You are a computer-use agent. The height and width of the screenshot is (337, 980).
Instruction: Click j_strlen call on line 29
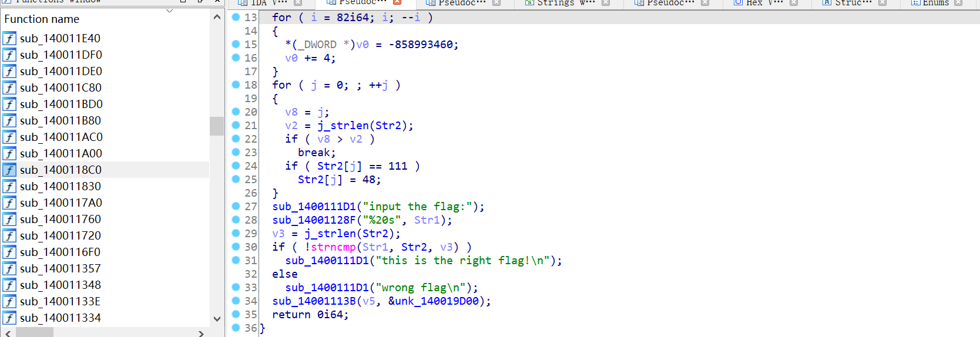click(330, 234)
